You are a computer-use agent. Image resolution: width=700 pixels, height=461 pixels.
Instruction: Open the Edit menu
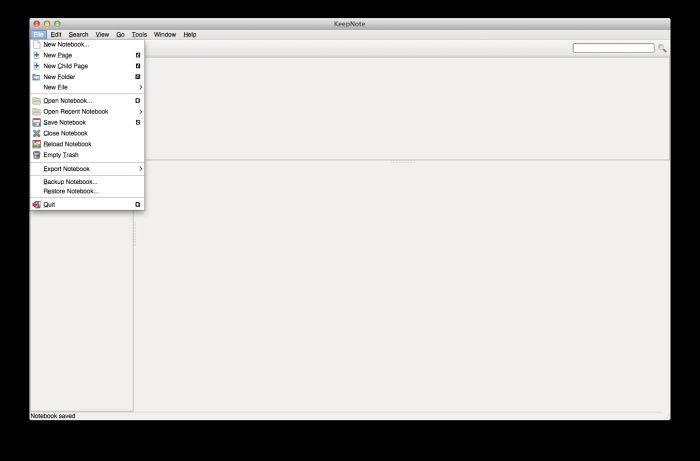56,34
